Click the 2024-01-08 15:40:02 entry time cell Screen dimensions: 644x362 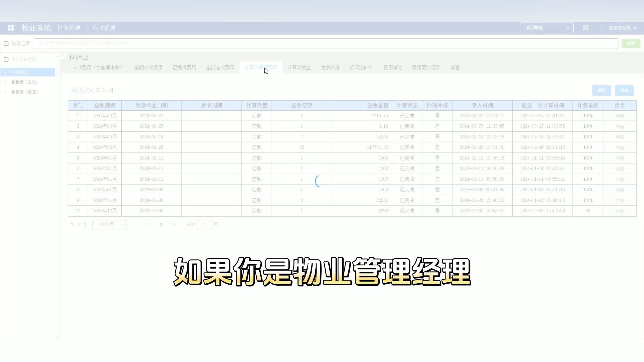coord(482,200)
